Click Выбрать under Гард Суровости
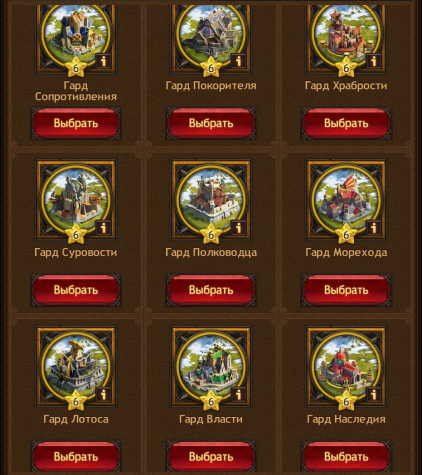 [x=76, y=290]
